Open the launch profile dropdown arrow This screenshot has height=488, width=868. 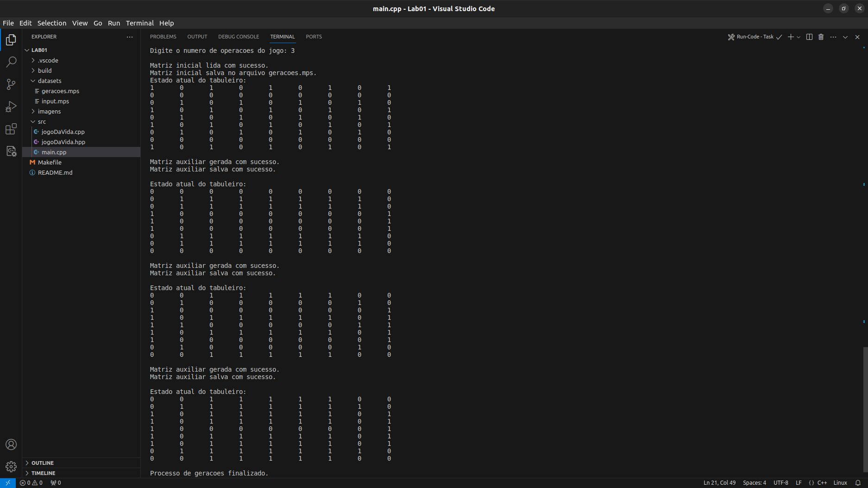coord(799,37)
